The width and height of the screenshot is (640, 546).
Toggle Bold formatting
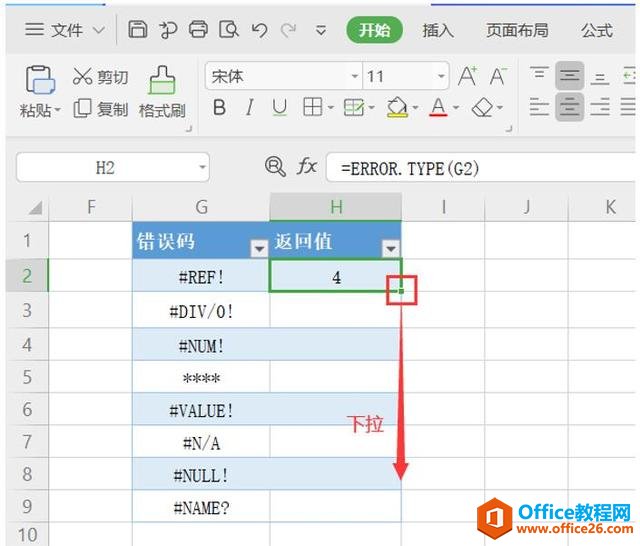click(x=219, y=108)
